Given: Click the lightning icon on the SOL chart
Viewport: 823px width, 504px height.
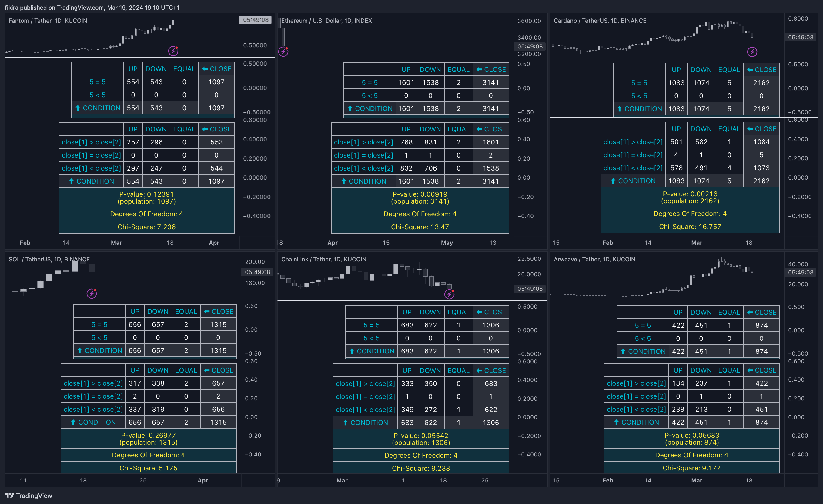Looking at the screenshot, I should [x=92, y=294].
